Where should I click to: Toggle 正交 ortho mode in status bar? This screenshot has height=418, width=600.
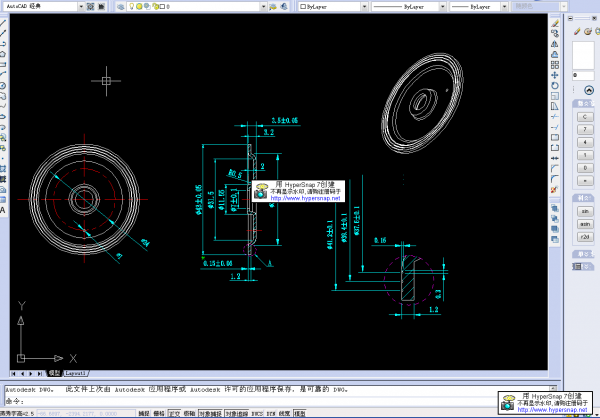click(174, 413)
